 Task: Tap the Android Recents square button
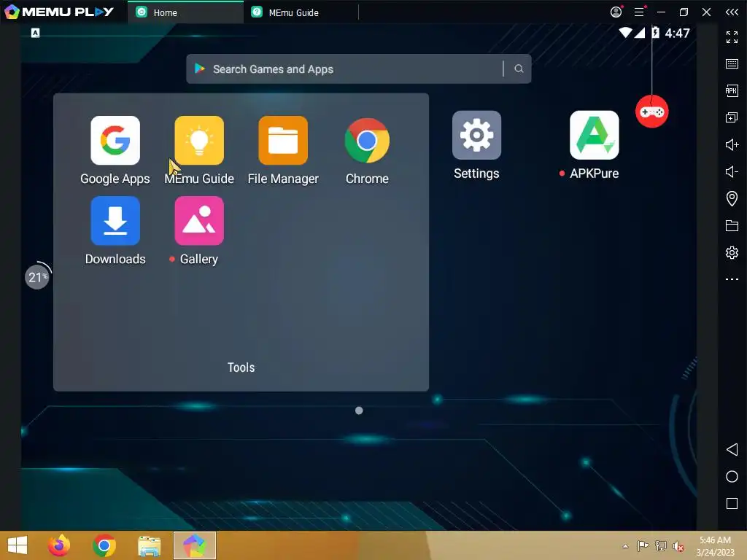coord(732,504)
